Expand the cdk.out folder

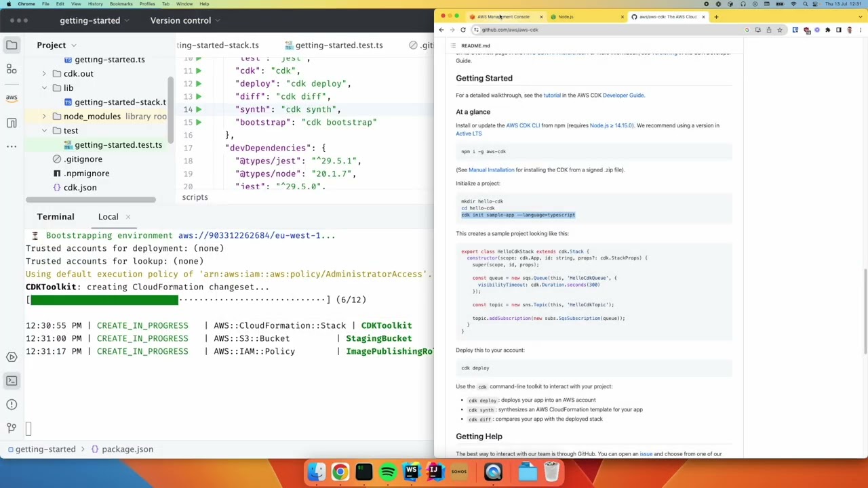tap(44, 74)
